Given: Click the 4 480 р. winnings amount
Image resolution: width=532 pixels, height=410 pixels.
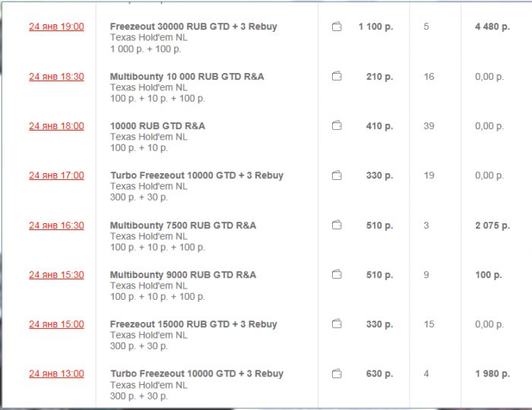Looking at the screenshot, I should (492, 27).
